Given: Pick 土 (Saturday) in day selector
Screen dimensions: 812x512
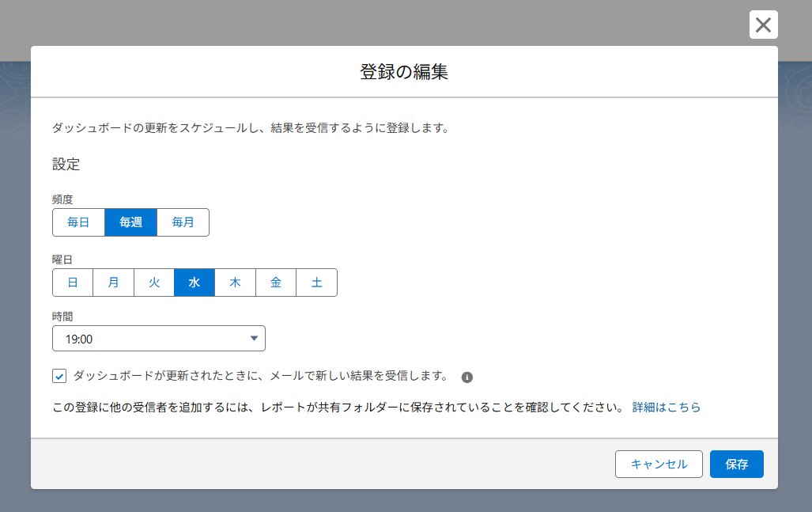Looking at the screenshot, I should pos(316,283).
